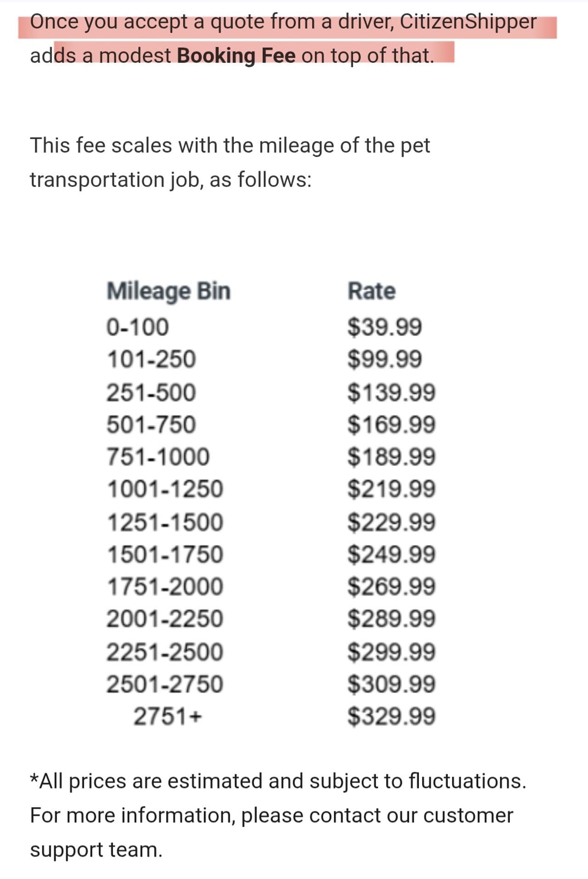
Task: Click the highlighted "CitizenShipper" word
Action: tap(468, 22)
